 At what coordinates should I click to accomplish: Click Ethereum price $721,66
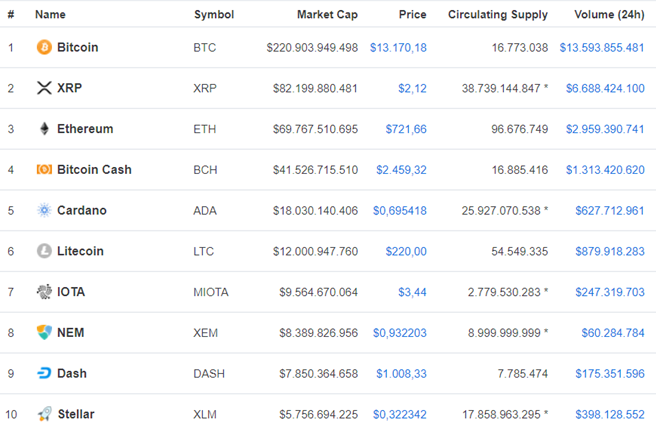coord(406,129)
